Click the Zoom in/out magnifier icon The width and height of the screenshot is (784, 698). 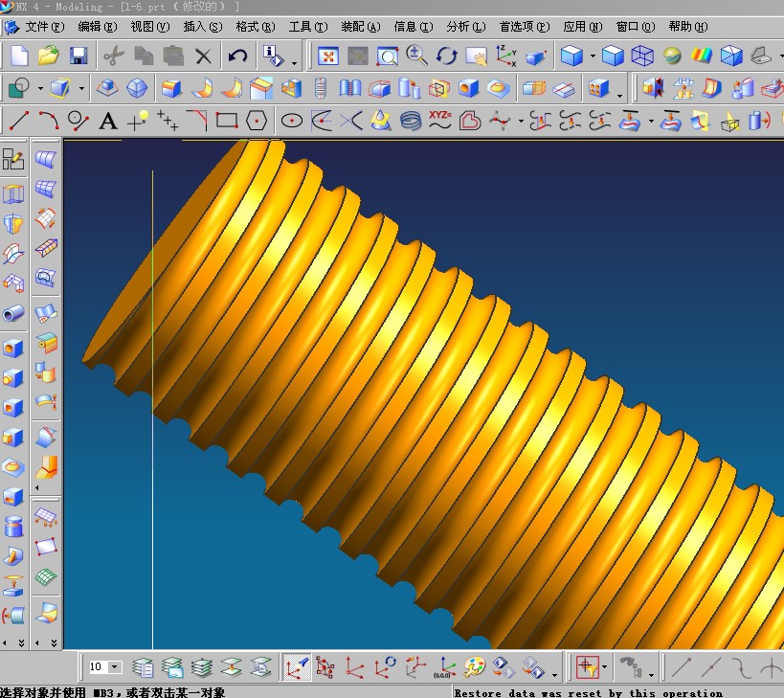(416, 56)
